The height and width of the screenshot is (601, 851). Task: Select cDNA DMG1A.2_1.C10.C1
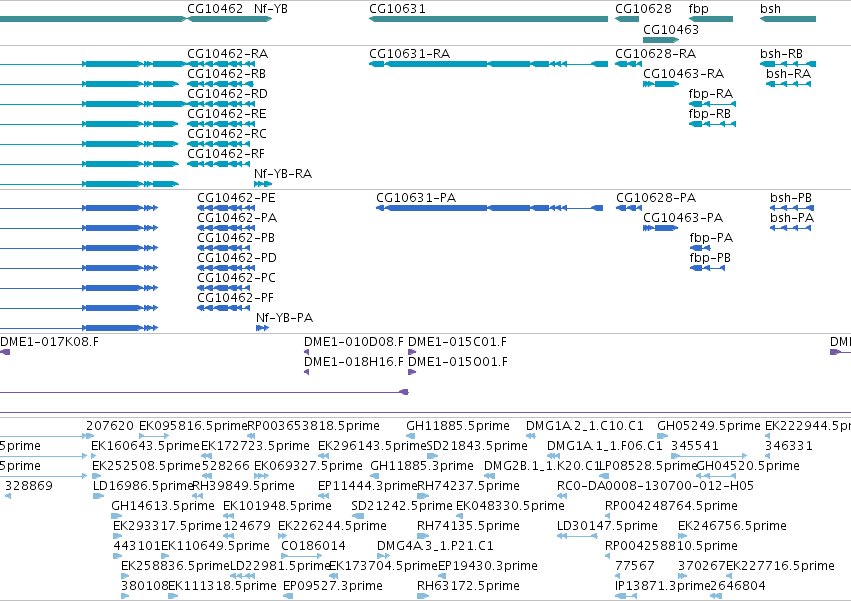pos(585,426)
